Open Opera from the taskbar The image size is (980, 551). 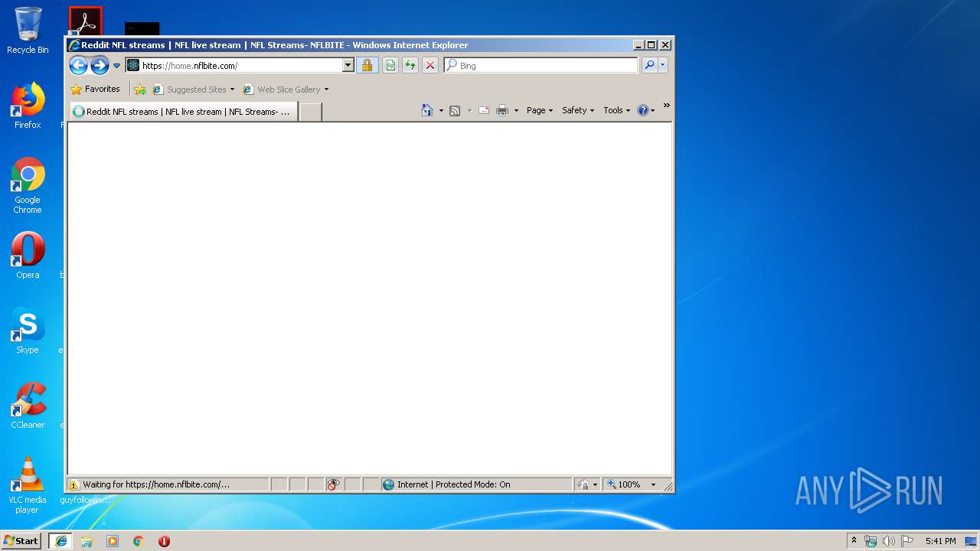click(x=164, y=541)
